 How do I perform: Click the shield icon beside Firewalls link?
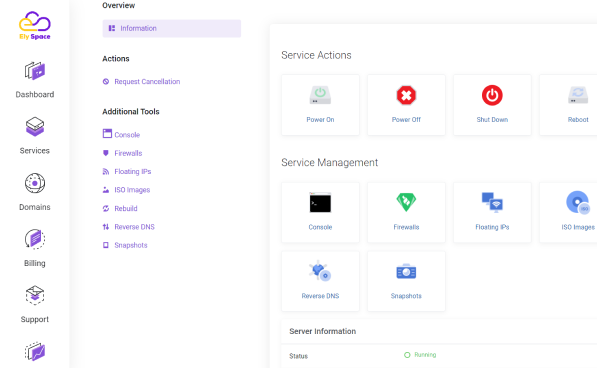[x=106, y=153]
